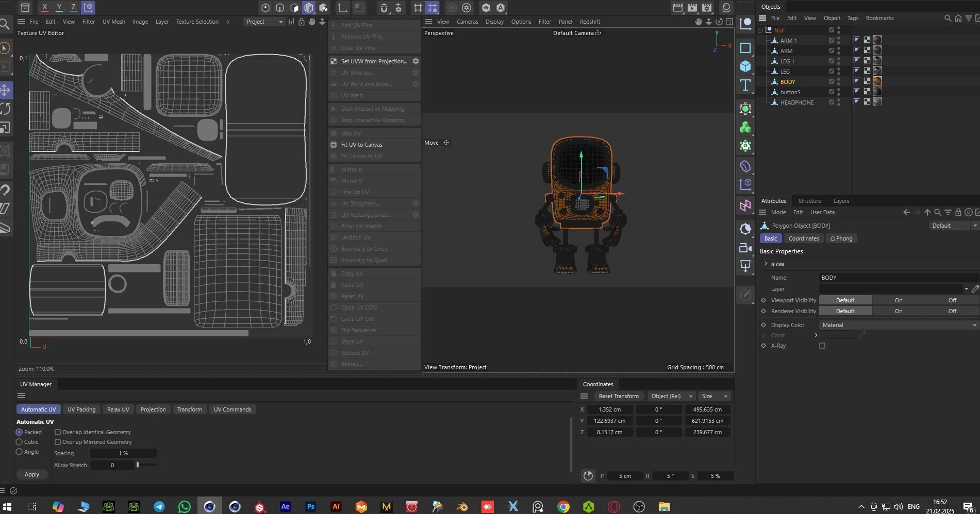Viewport: 980px width, 514px height.
Task: Collapse the Null object tree
Action: (x=760, y=30)
